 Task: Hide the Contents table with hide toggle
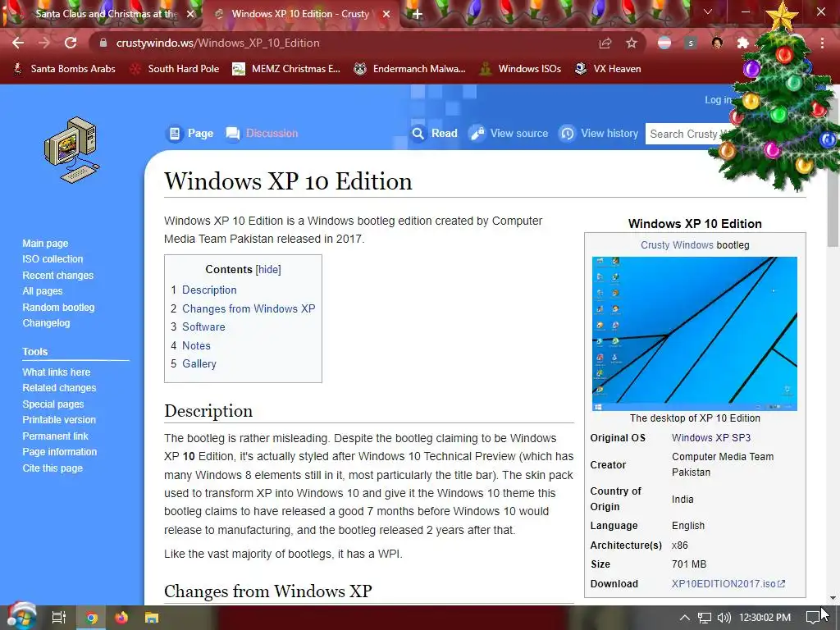coord(268,269)
